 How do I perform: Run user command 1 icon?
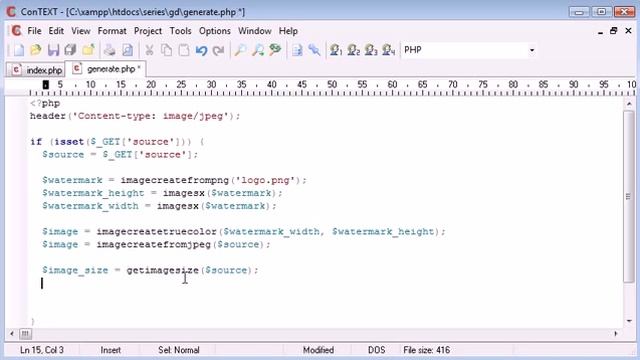pos(336,50)
